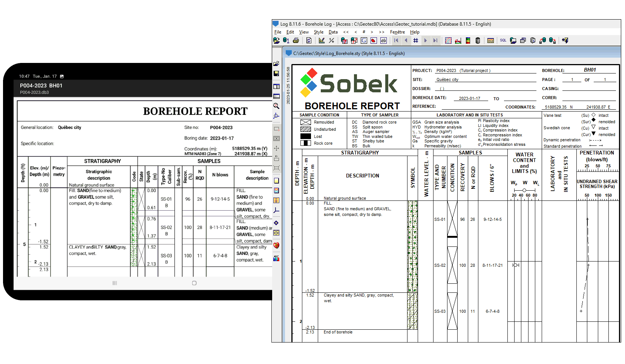Click the screenshot status icon in tablet bar
The height and width of the screenshot is (364, 625).
(62, 76)
